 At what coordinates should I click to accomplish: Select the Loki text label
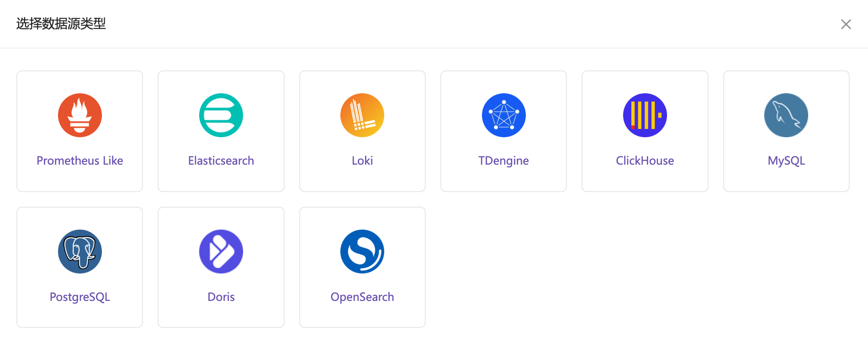pos(362,161)
